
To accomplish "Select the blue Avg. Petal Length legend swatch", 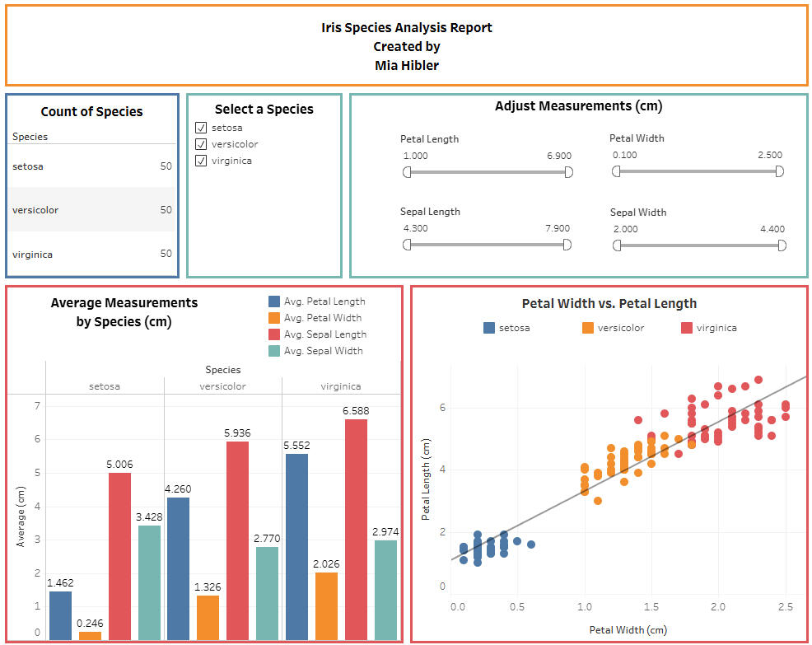I will tap(275, 301).
